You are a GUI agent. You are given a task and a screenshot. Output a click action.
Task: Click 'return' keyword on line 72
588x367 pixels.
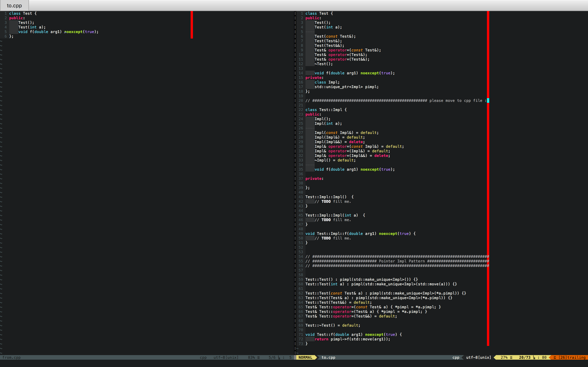click(321, 339)
